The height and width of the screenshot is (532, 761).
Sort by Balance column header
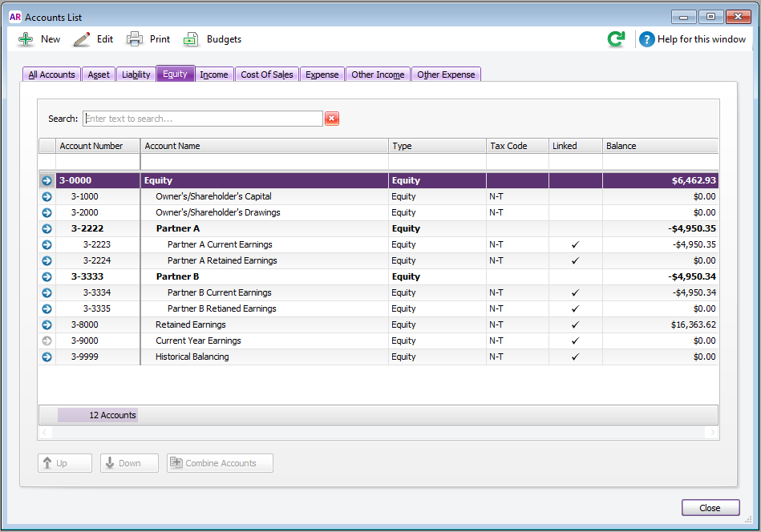[x=660, y=146]
